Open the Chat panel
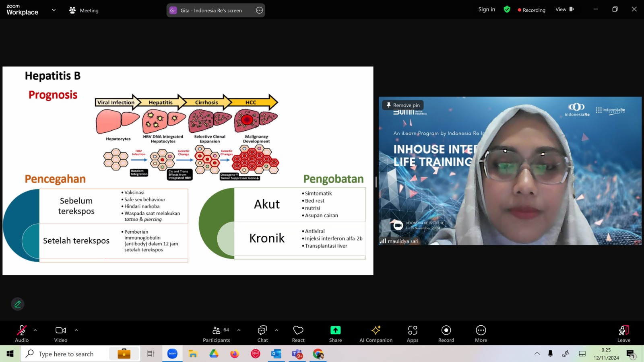 point(262,334)
